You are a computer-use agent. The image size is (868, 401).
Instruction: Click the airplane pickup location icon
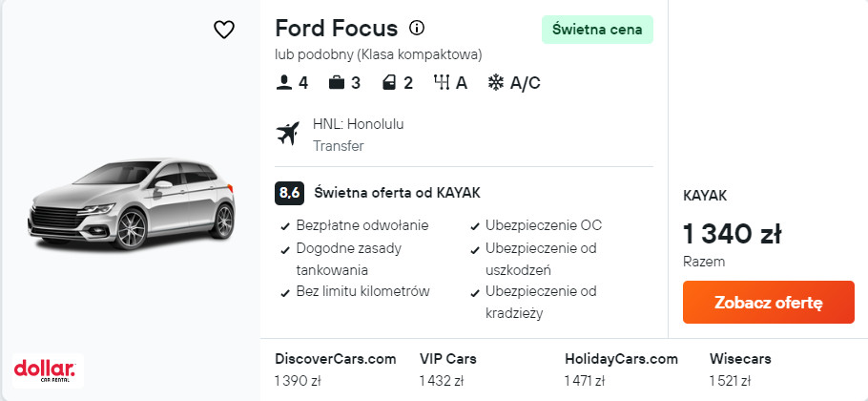[287, 134]
